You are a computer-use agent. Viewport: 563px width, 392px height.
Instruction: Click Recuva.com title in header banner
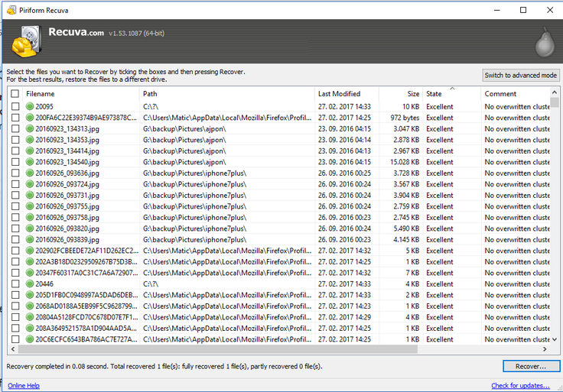76,32
